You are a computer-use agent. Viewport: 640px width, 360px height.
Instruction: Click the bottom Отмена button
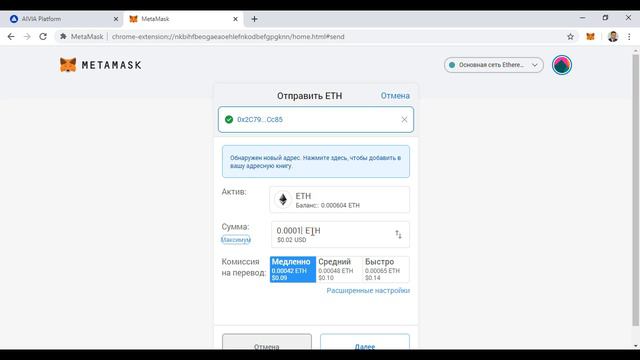[x=267, y=342]
